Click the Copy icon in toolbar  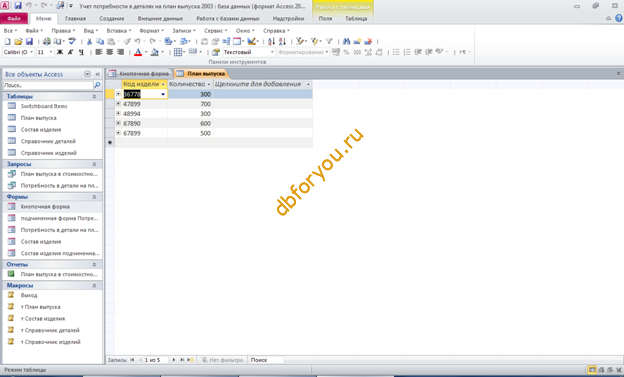coord(100,41)
